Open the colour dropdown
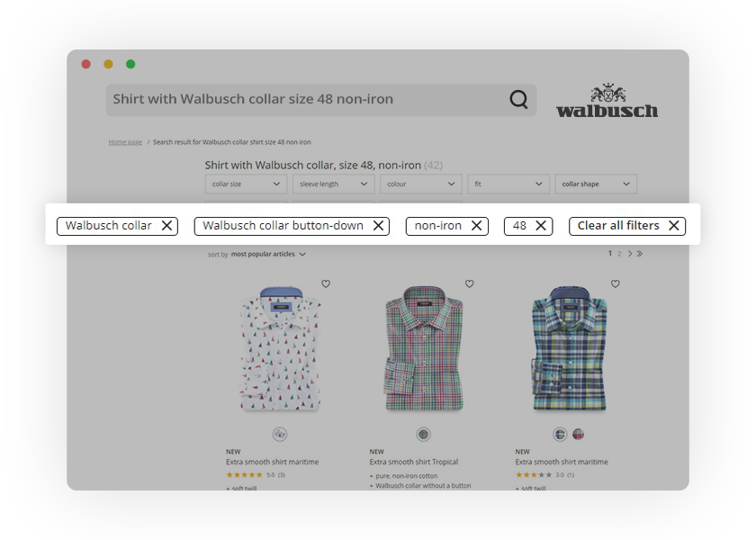The width and height of the screenshot is (756, 540). coord(421,184)
